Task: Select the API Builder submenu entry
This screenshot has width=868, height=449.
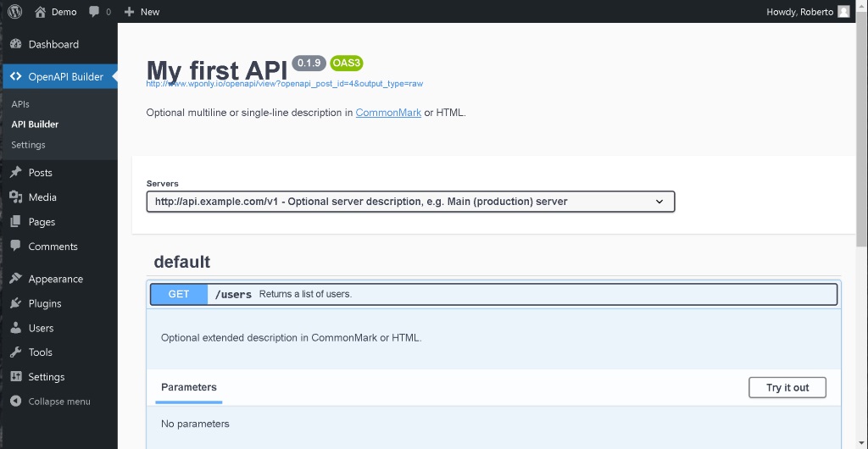Action: 35,125
